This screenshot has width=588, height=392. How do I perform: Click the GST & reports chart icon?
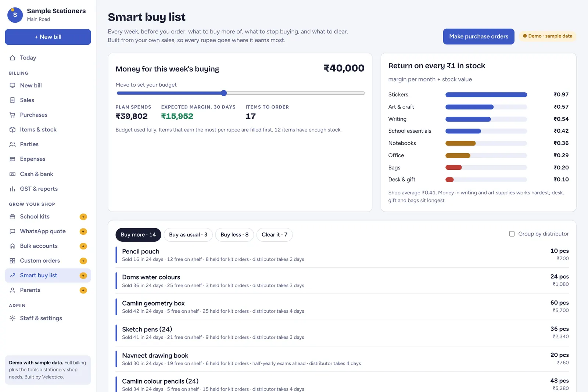point(12,189)
